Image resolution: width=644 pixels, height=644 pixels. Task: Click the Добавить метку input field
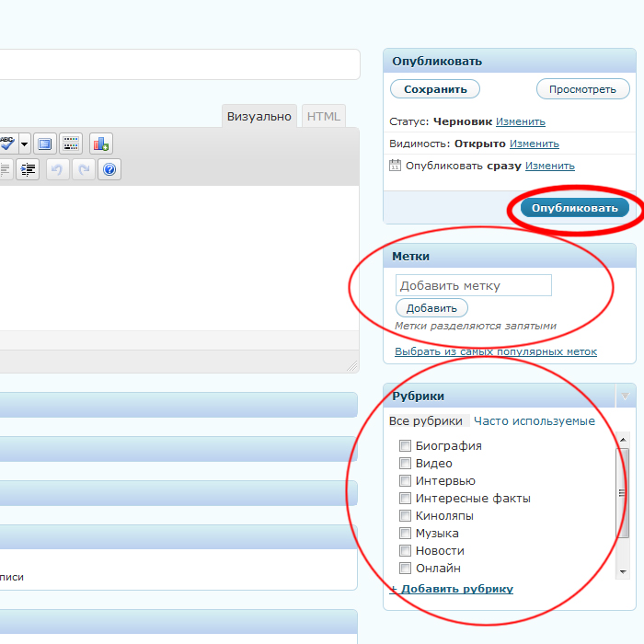point(473,285)
